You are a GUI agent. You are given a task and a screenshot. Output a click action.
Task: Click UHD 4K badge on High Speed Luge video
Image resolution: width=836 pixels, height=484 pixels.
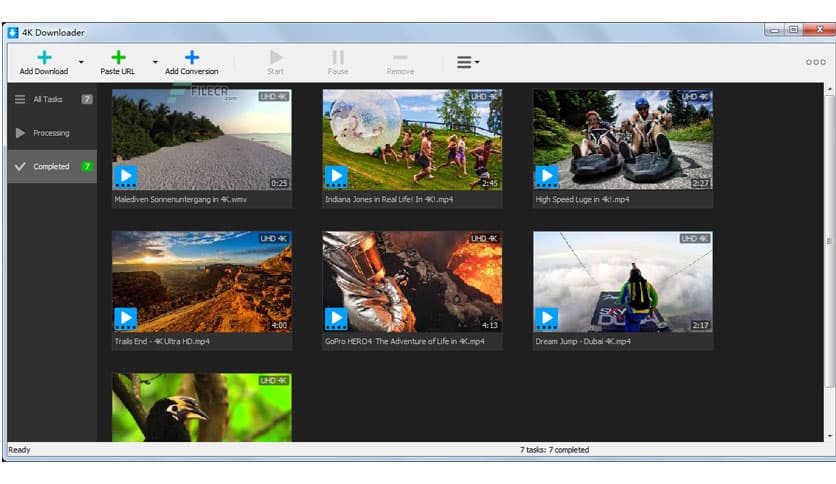pos(695,96)
